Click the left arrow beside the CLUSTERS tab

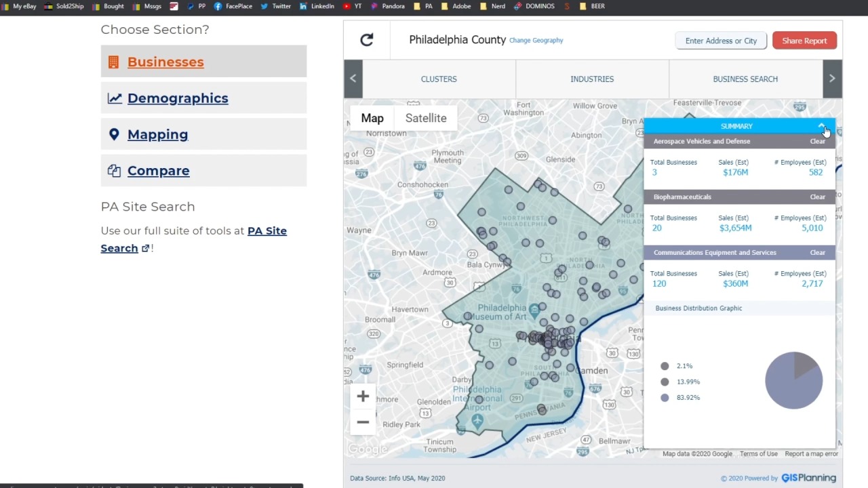point(353,79)
